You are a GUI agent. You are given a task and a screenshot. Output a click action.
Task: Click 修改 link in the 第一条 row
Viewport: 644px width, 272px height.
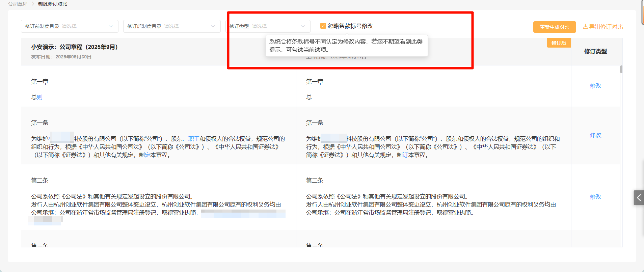pos(595,135)
